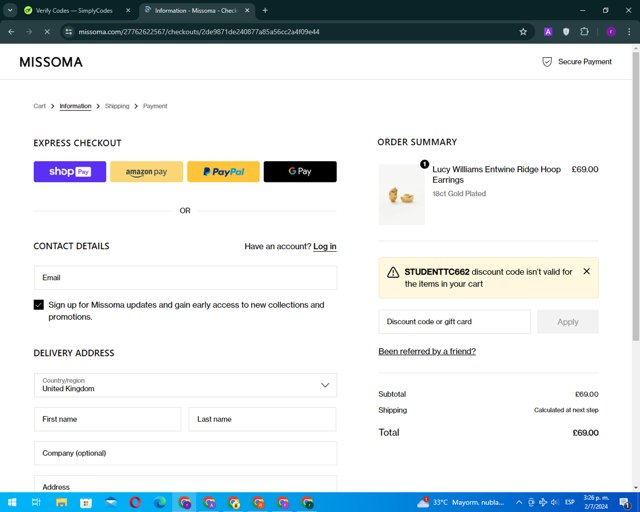Click the Secure Payment shield icon

547,62
